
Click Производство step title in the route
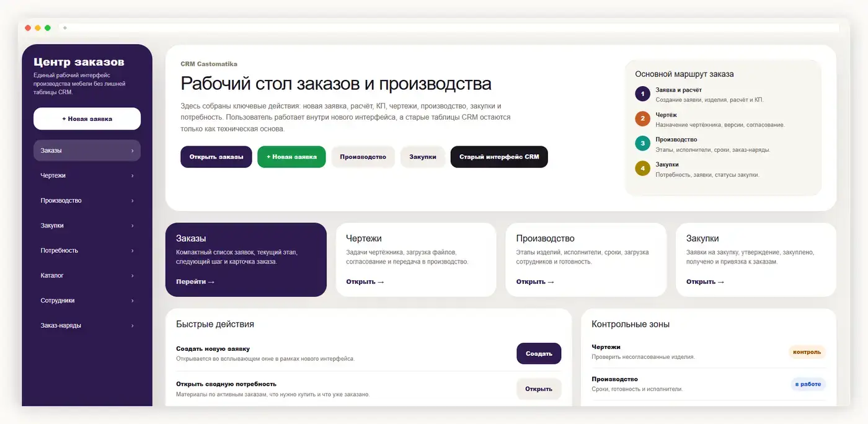click(x=676, y=139)
